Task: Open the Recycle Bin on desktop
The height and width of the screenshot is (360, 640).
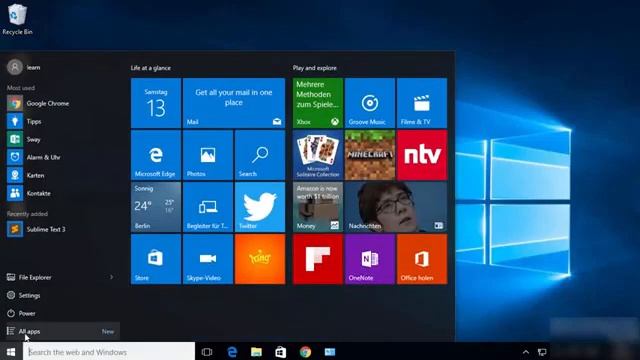Action: [x=17, y=19]
